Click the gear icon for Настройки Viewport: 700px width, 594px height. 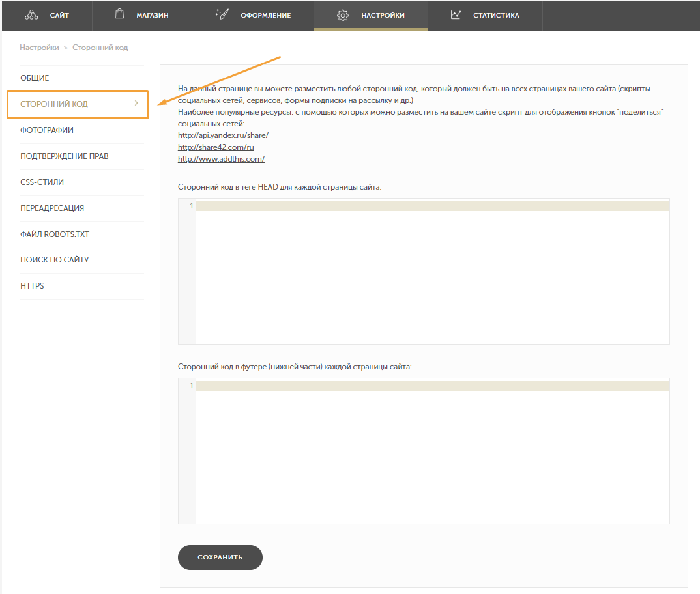[342, 16]
